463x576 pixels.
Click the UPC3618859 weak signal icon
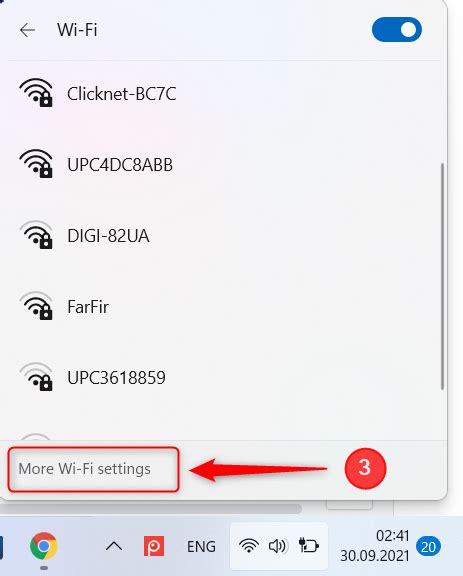(x=36, y=377)
